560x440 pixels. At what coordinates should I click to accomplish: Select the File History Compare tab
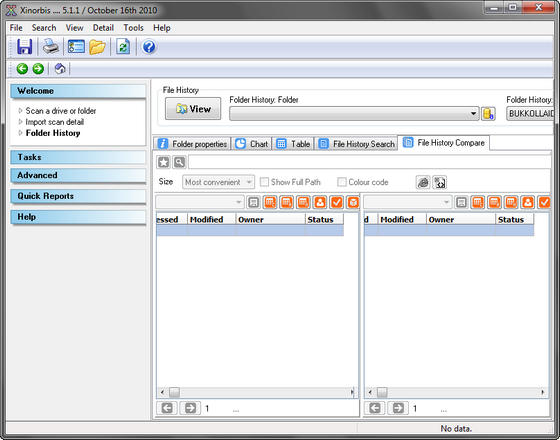444,143
